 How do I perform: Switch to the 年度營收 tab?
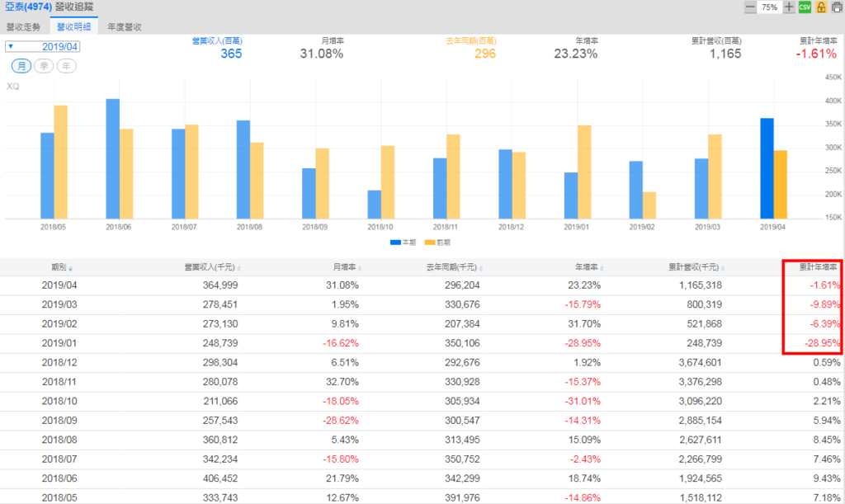[125, 26]
